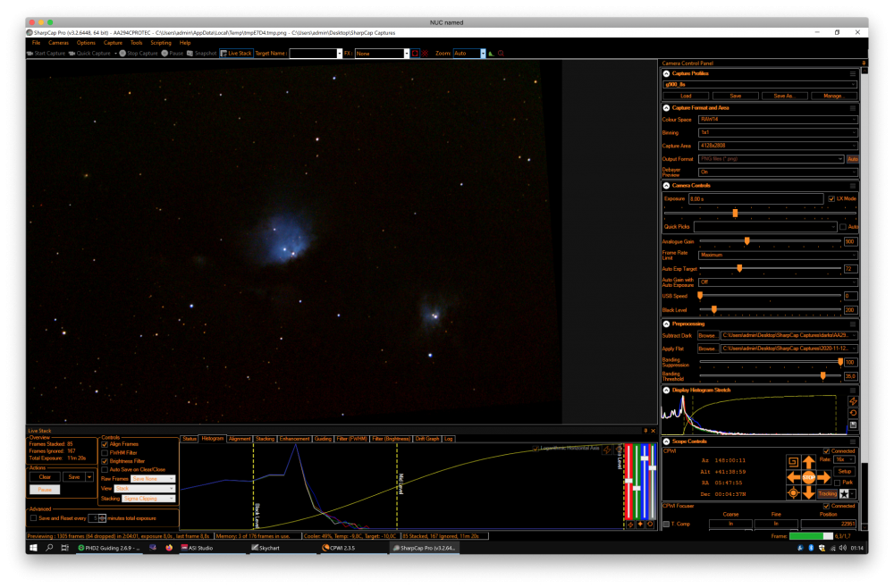Click the Setup button in Scope Controls
The image size is (894, 588).
845,471
